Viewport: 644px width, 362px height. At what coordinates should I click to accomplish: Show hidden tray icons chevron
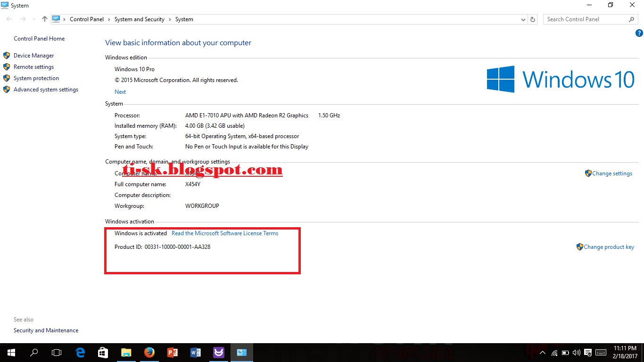click(543, 353)
